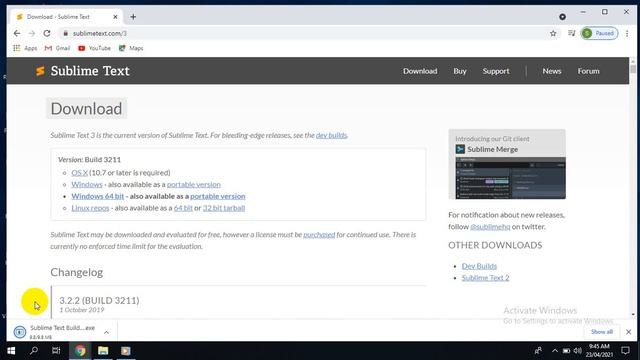Click the 3.2.2 (BUILD 3211) changelog entry

pos(99,301)
